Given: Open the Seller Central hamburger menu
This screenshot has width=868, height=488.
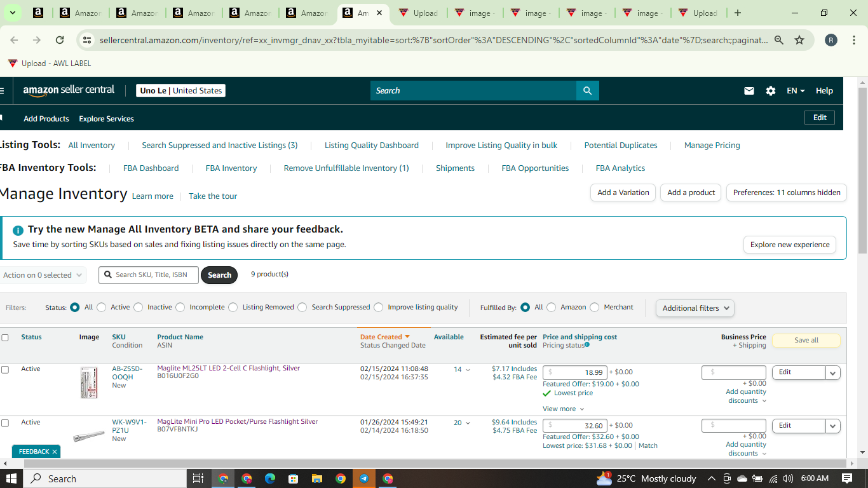Looking at the screenshot, I should 2,91.
